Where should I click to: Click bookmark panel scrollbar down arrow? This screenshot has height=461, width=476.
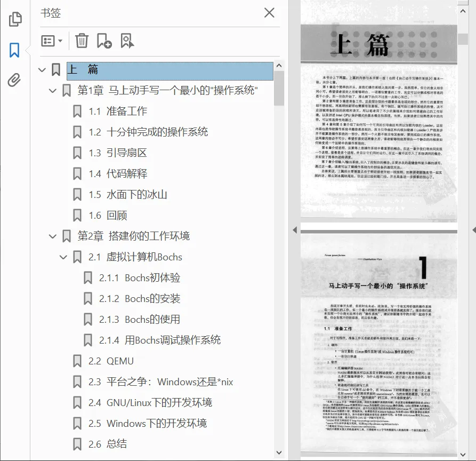tap(279, 452)
